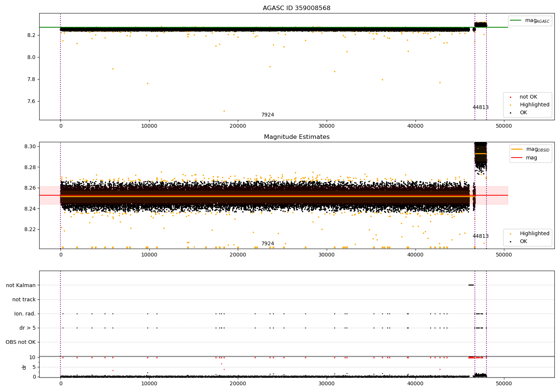Select the mag AGASC legend entry label
The width and height of the screenshot is (560, 392).
point(537,21)
